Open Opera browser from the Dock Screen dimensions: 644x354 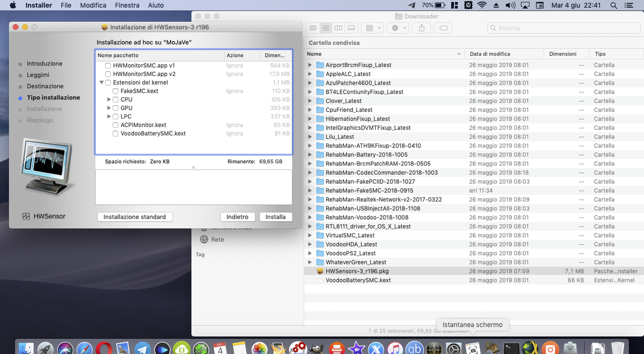coord(104,348)
